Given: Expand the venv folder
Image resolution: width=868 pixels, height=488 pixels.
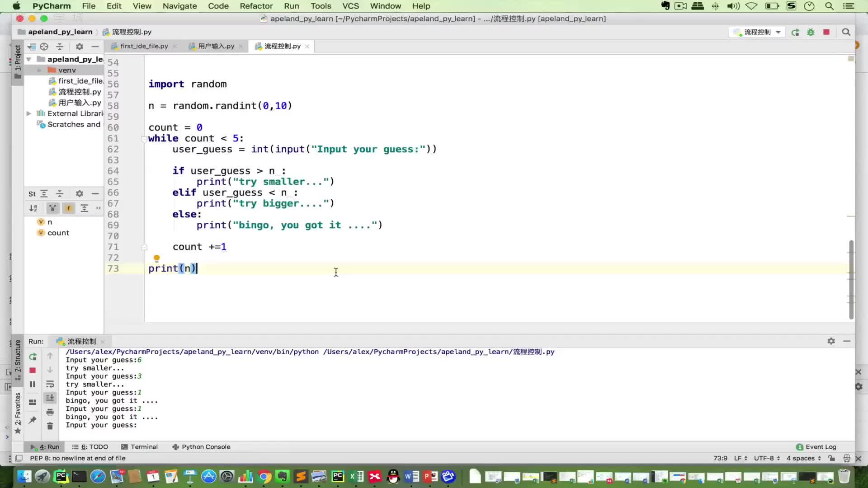Looking at the screenshot, I should [x=39, y=70].
